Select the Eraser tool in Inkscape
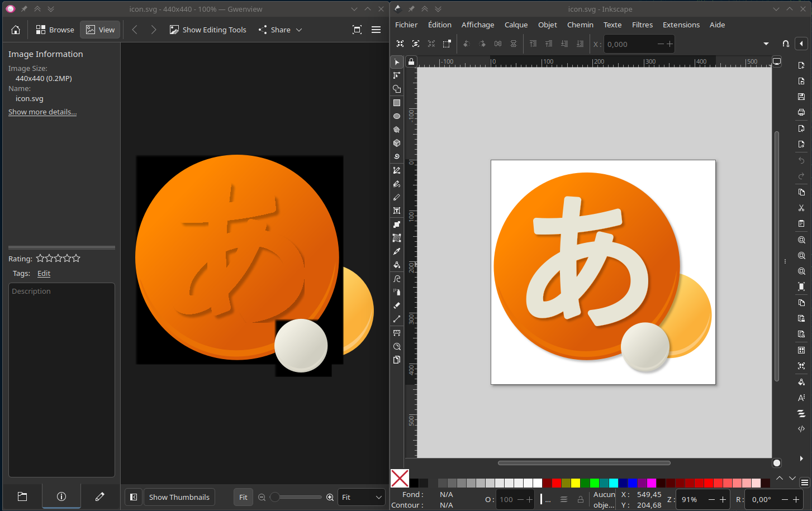The image size is (812, 511). click(397, 305)
